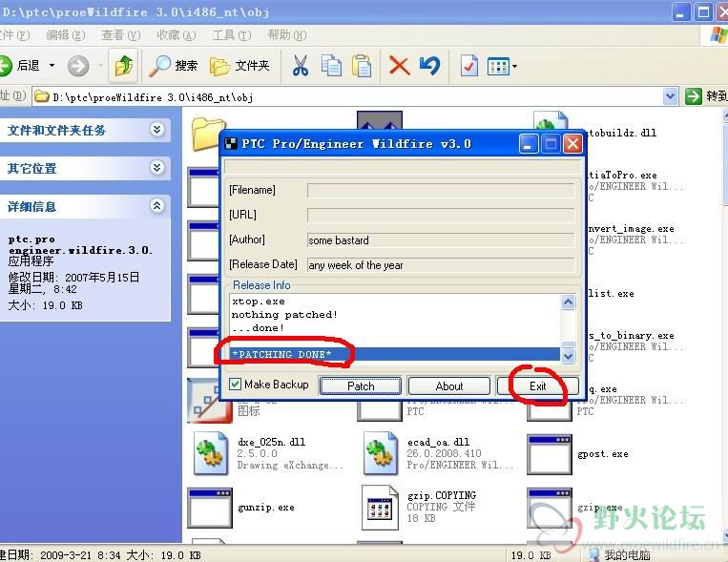Click the gzip.COPYING file name
This screenshot has width=728, height=562.
click(x=442, y=495)
